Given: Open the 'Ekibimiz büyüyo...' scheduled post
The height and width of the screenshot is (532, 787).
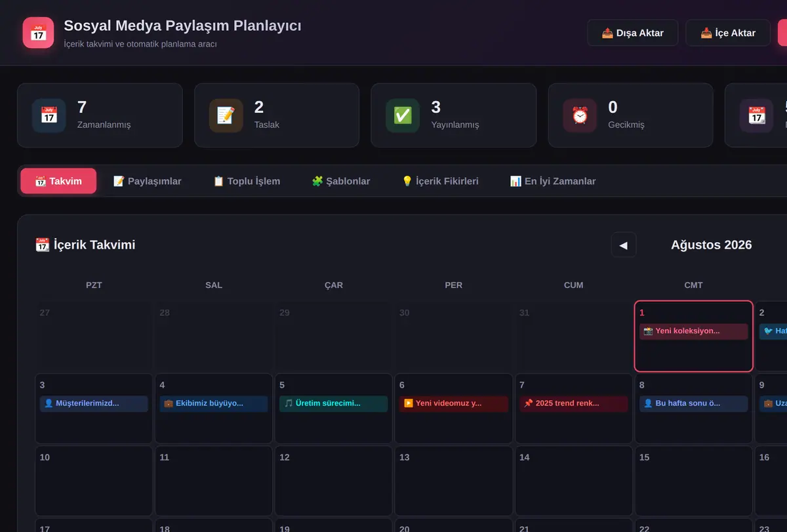Looking at the screenshot, I should tap(214, 403).
